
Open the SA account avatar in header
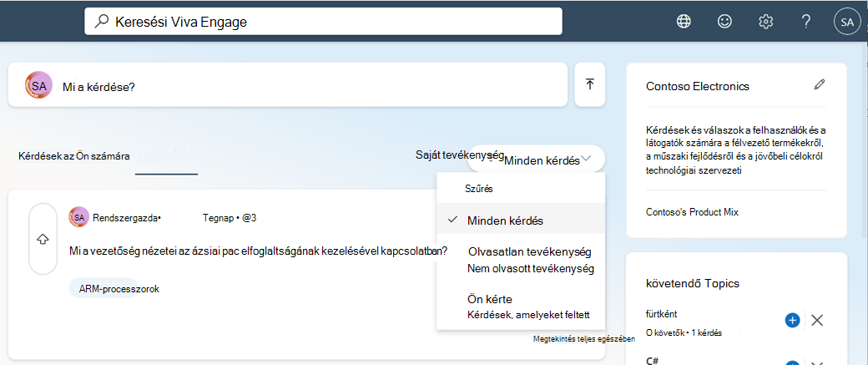tap(847, 22)
